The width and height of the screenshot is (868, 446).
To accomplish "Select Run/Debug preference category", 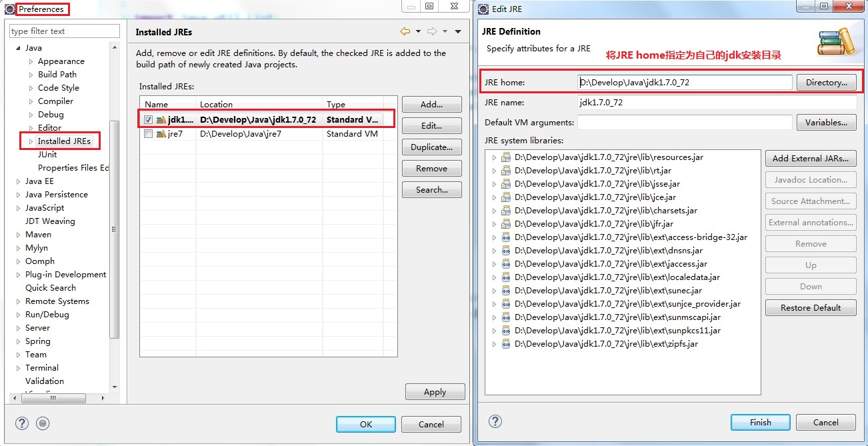I will pyautogui.click(x=47, y=315).
